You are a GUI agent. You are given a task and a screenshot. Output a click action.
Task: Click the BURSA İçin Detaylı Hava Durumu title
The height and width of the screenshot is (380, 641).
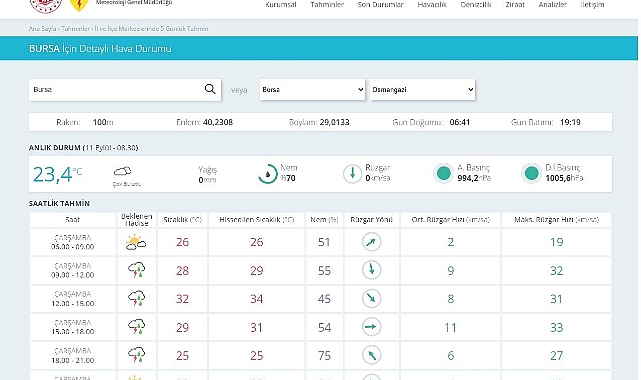(100, 49)
